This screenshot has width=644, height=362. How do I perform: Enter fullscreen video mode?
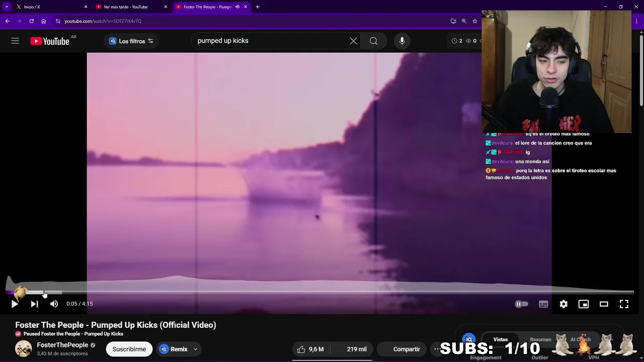pos(624,304)
